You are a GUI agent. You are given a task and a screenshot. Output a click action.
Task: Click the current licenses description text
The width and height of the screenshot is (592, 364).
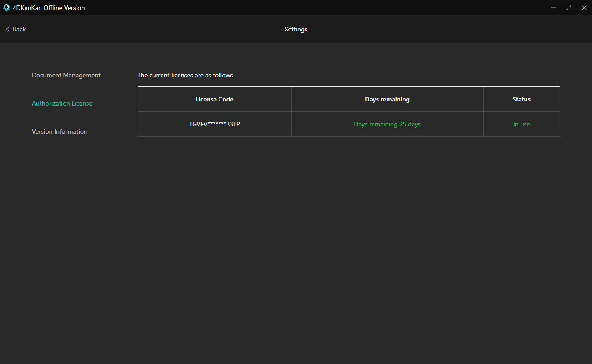click(185, 75)
